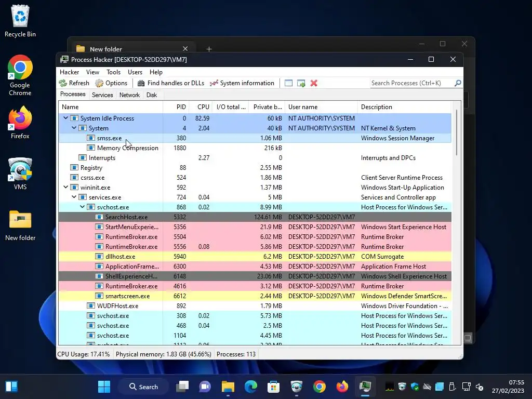Select the Memory Compression process
This screenshot has width=532, height=399.
[x=255, y=148]
